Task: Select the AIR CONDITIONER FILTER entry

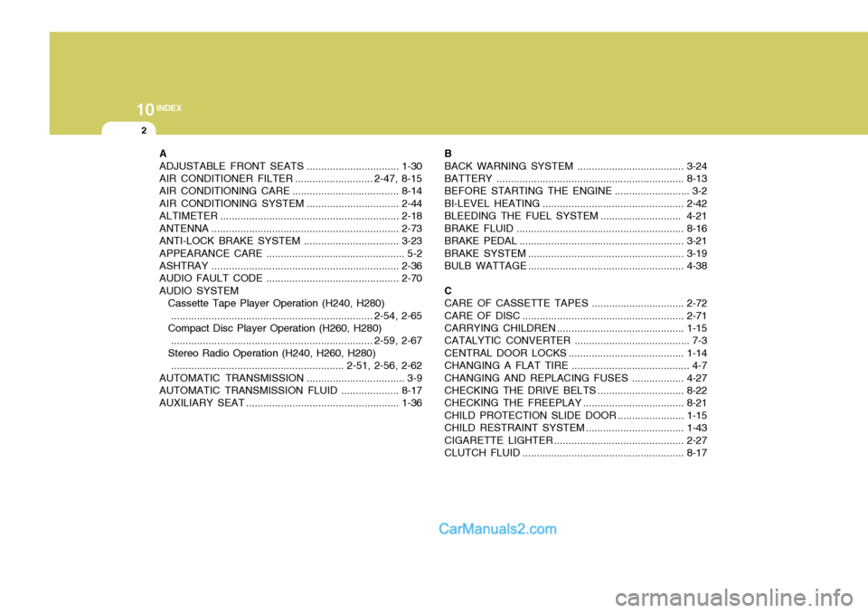Action: coord(290,178)
